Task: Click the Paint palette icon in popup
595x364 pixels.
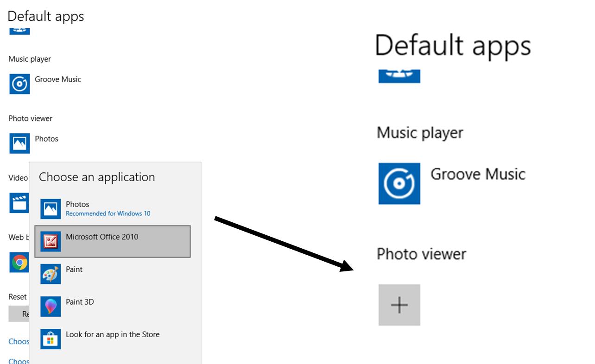Action: [51, 274]
